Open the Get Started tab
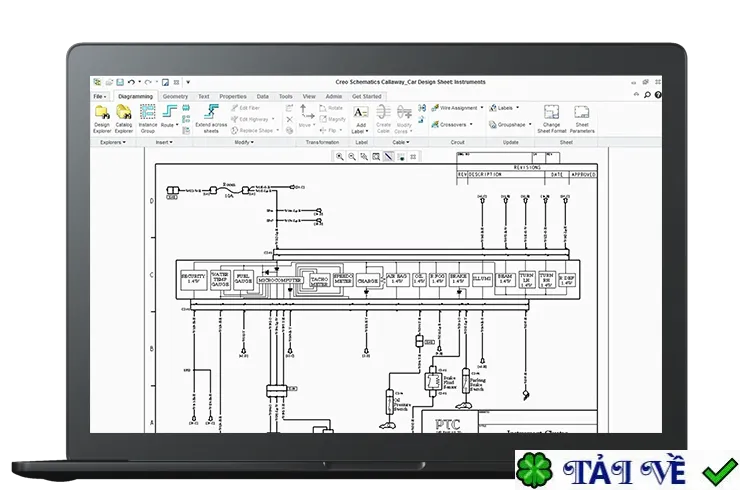750x500 pixels. pyautogui.click(x=367, y=96)
